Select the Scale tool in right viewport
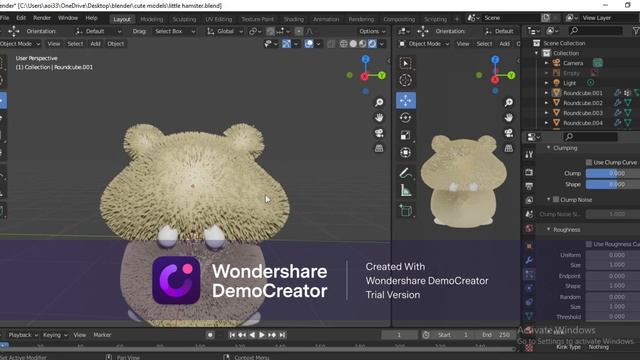Screen dimensions: 640x360 point(406,135)
